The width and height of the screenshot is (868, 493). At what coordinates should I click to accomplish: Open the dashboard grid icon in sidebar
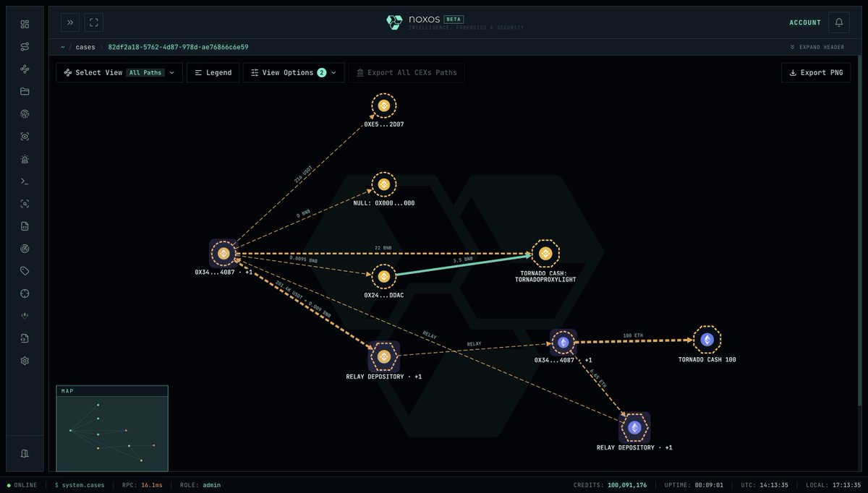[25, 24]
